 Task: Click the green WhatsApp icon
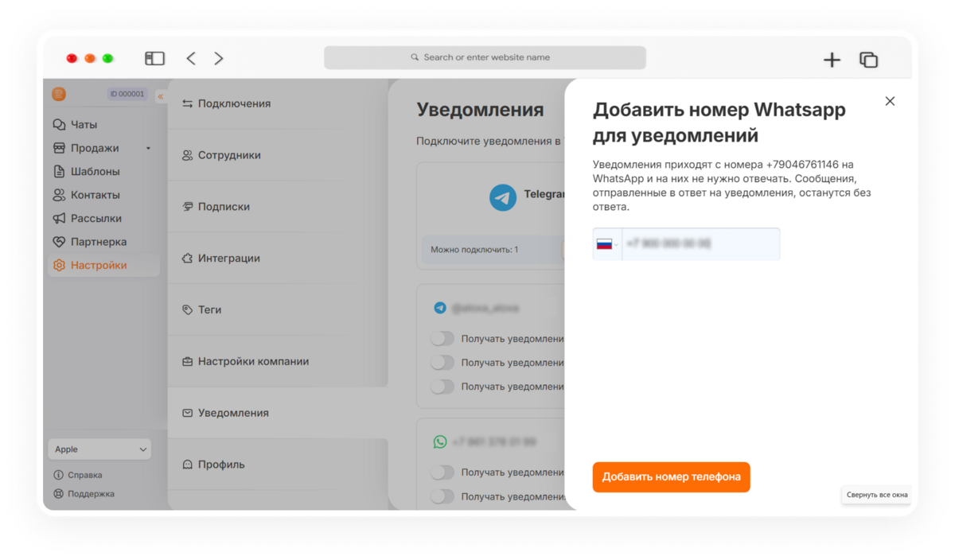(x=440, y=441)
